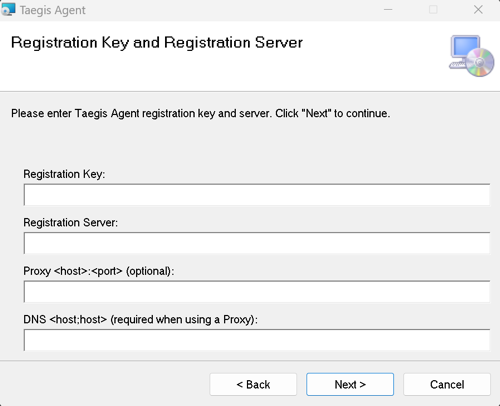Viewport: 500px width, 406px height.
Task: Click into the Registration Server field
Action: (x=257, y=243)
